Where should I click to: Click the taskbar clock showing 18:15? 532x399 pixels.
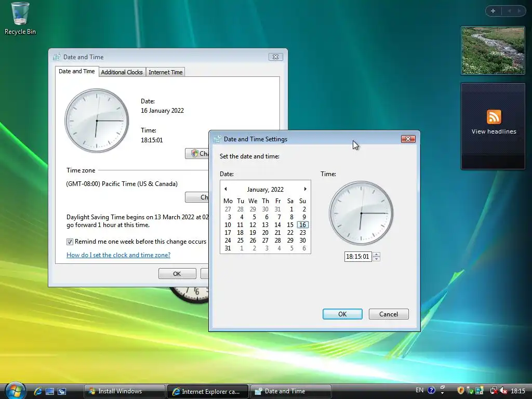point(518,391)
